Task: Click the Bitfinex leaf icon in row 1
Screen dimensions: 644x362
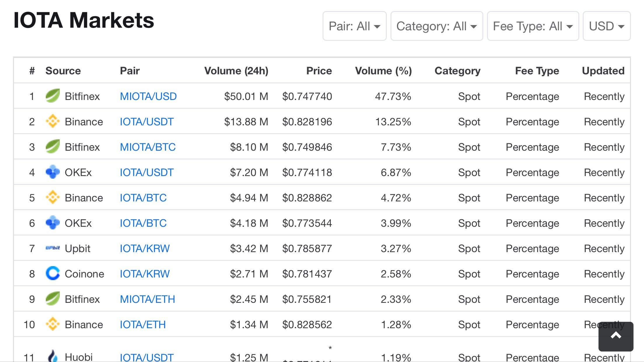Action: click(x=53, y=96)
